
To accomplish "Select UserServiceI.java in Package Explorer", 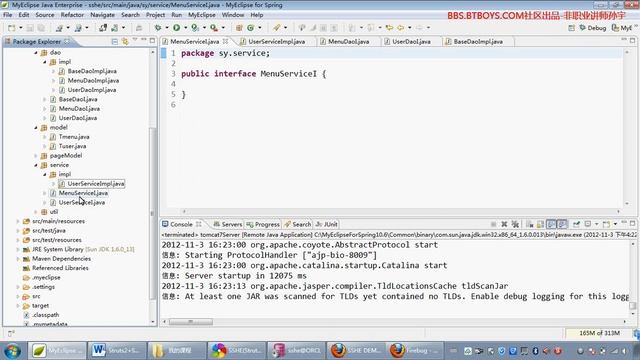I will (x=82, y=202).
